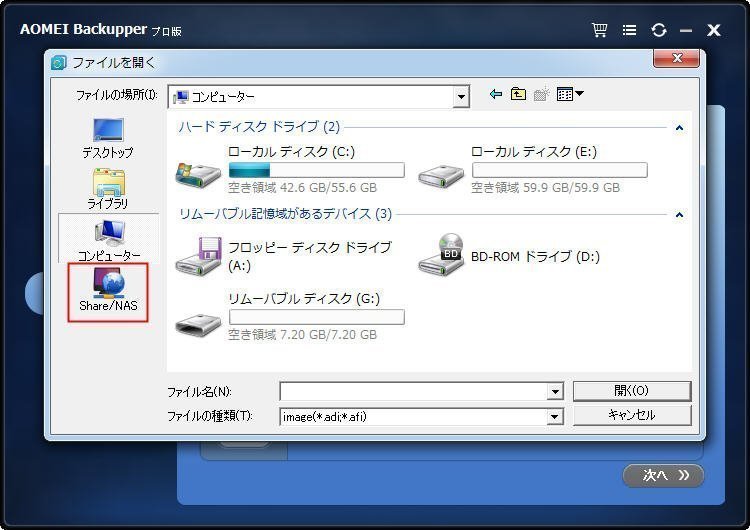Viewport: 750px width, 530px height.
Task: Click the G: drive usage bar
Action: [317, 317]
